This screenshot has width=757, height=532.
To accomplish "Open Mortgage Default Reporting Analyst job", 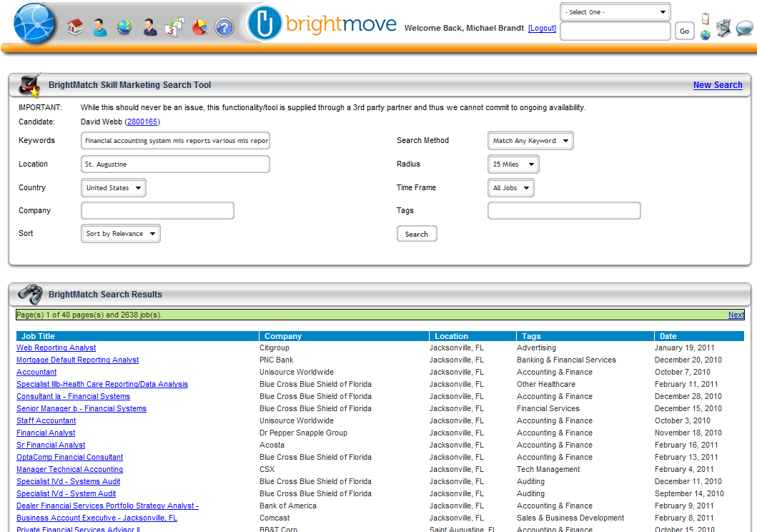I will point(78,360).
